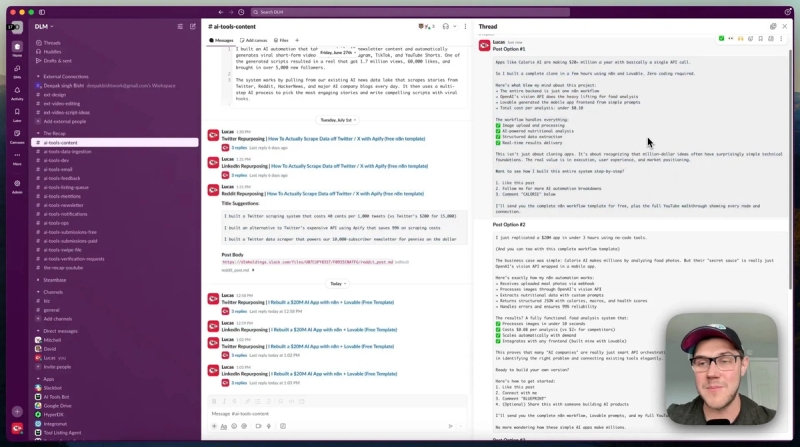Open Drafts & sent in the sidebar

[58, 61]
